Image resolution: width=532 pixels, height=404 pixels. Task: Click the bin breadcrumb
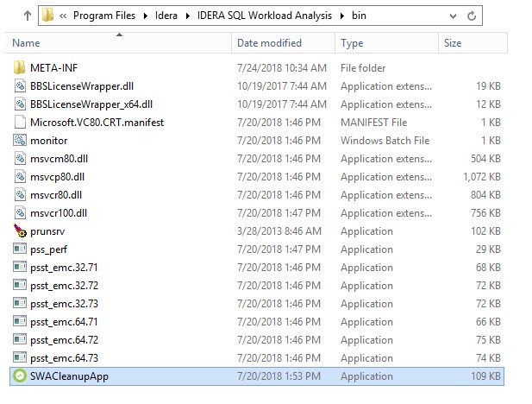359,16
